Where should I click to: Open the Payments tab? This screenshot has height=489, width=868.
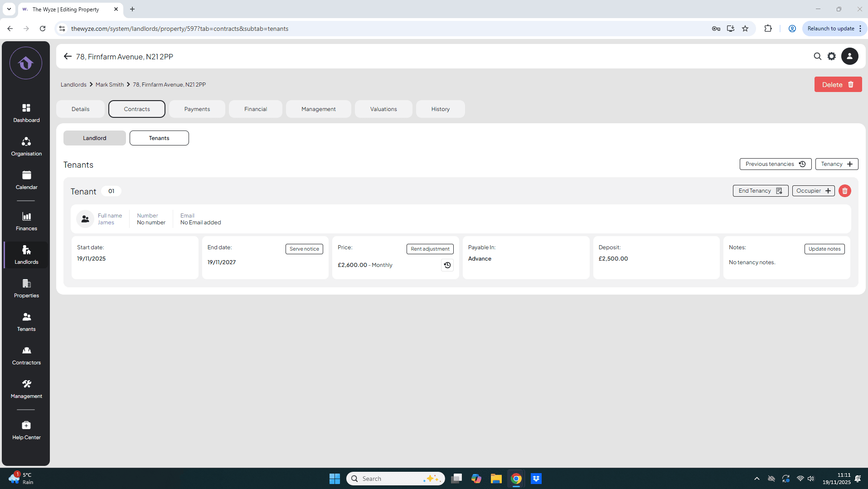197,109
